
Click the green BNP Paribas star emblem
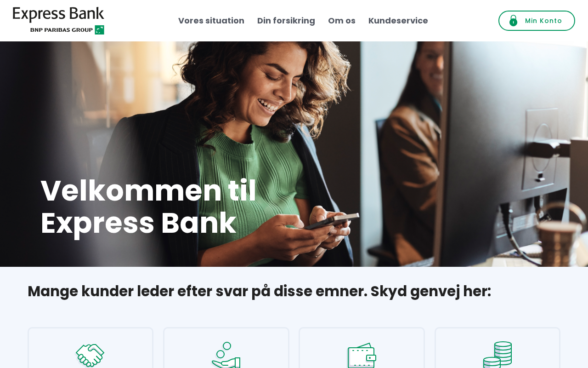(x=100, y=30)
